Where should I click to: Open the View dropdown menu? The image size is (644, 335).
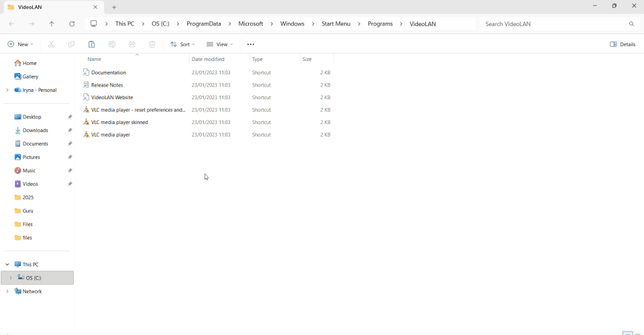(x=220, y=44)
